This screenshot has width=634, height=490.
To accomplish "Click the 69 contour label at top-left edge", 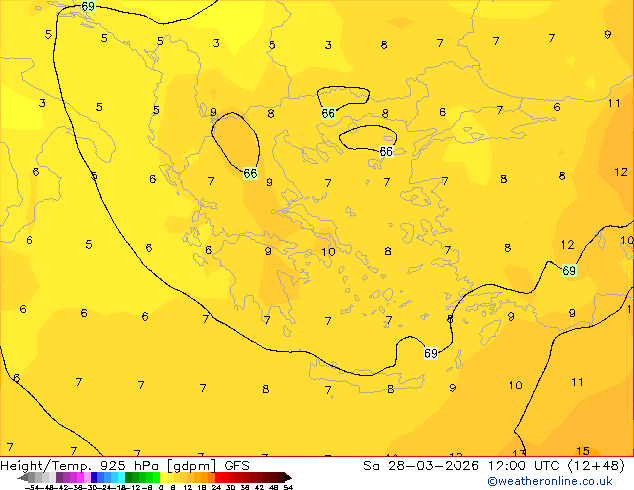I will [88, 6].
